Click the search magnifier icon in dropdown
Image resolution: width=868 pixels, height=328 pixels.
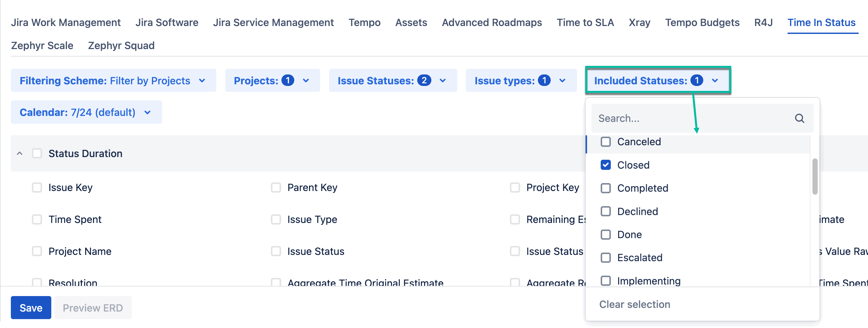click(x=799, y=119)
